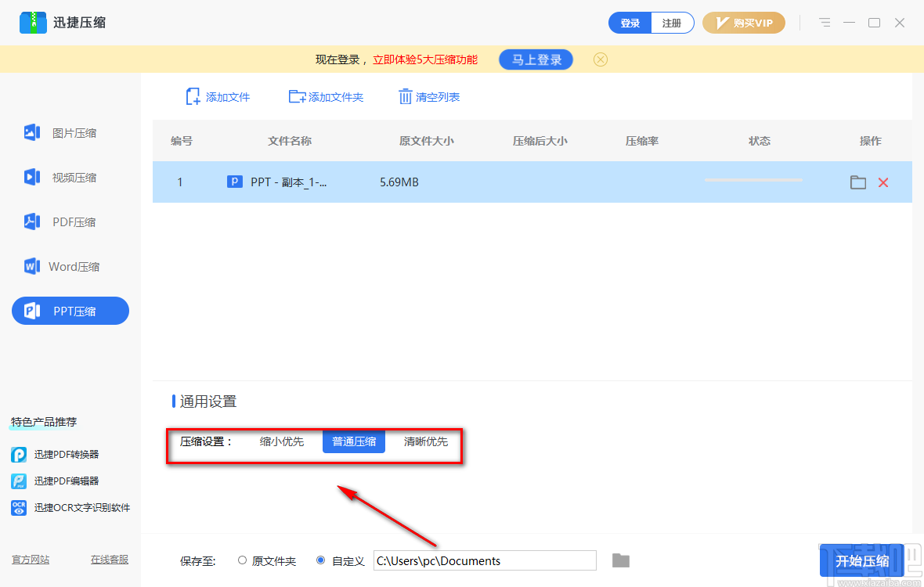
Task: Click the 迅捷压缩 app logo
Action: pos(33,23)
